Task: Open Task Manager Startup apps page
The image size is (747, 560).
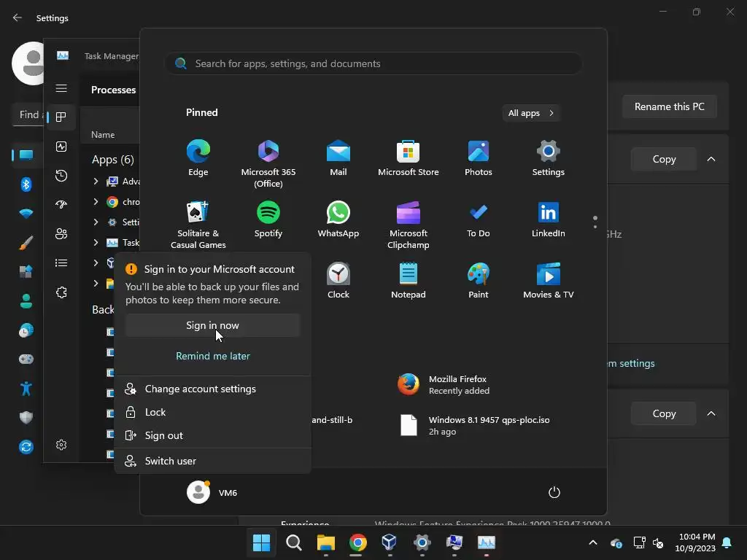Action: pyautogui.click(x=61, y=205)
